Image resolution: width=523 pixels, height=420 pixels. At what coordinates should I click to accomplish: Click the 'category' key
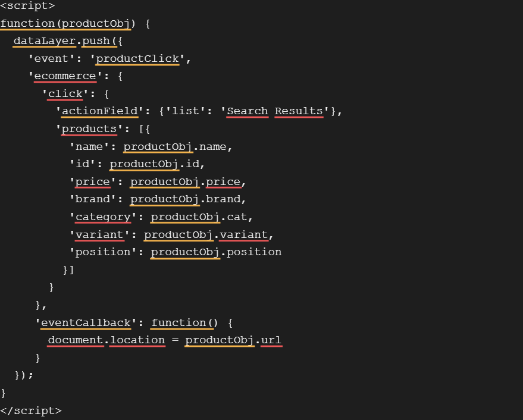click(103, 217)
